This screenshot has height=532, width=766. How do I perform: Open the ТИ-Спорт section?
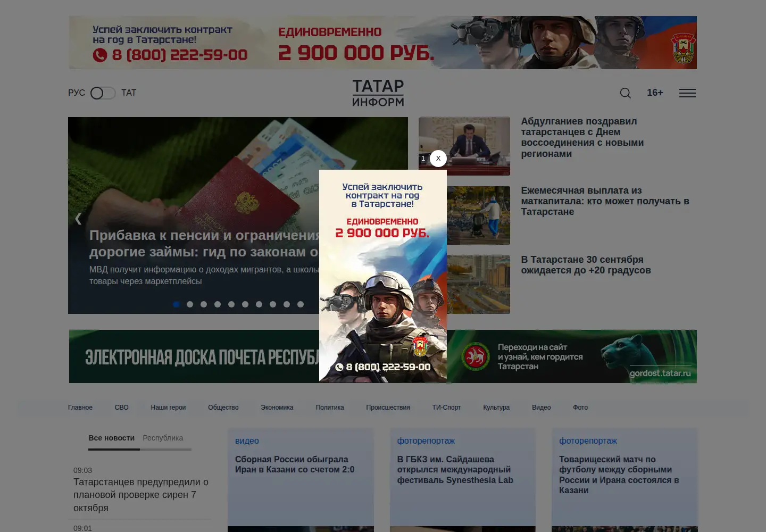pos(446,408)
